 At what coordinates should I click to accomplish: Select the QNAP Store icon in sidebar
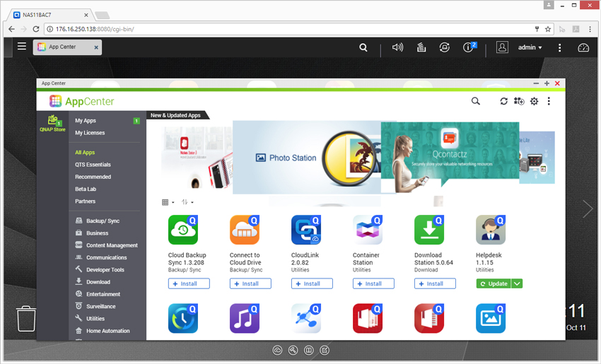click(52, 124)
